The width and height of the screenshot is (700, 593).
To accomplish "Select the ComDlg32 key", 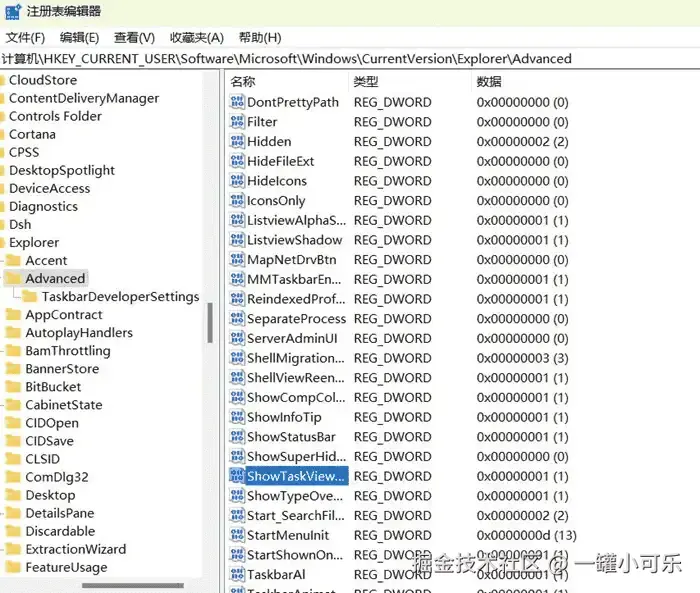I will click(x=57, y=477).
